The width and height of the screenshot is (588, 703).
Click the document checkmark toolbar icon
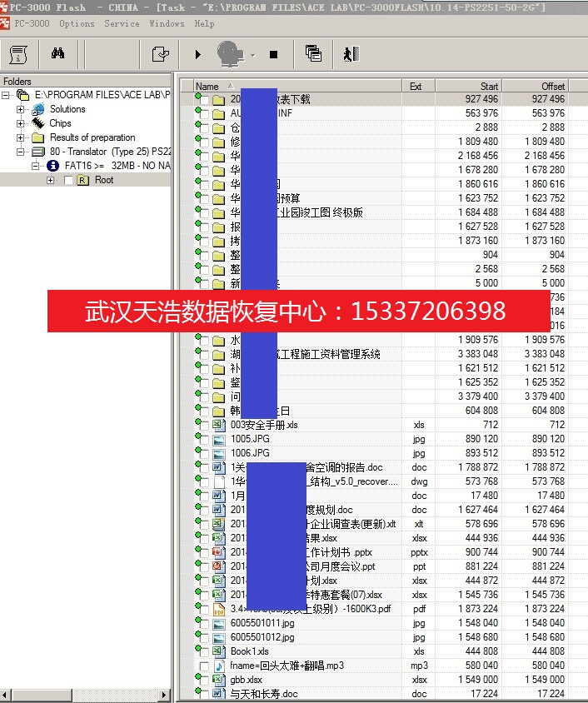[160, 54]
